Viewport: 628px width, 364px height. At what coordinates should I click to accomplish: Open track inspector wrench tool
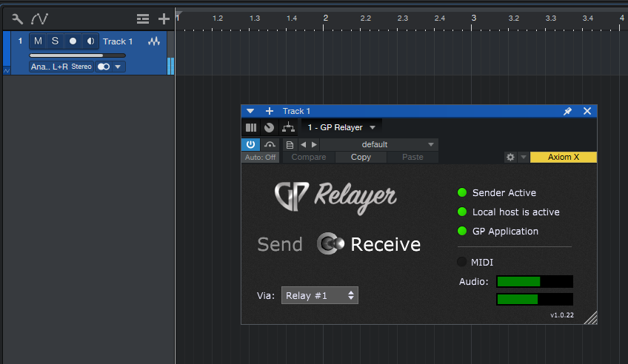(x=17, y=18)
